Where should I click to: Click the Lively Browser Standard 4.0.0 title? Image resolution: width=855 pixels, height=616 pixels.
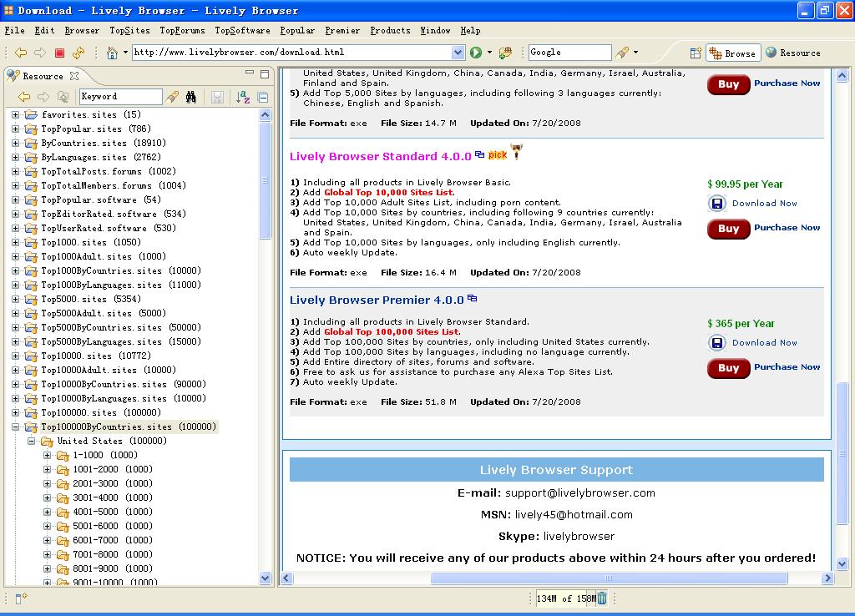(380, 156)
